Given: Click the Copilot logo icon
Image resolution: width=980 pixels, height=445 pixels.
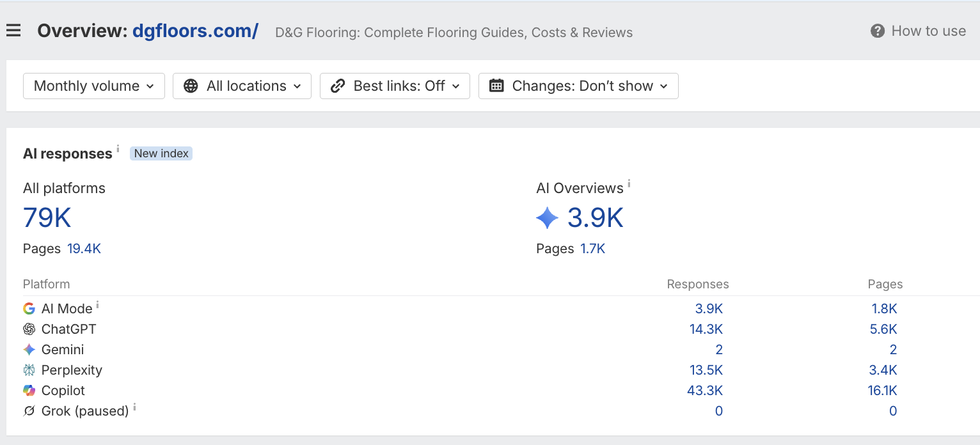Looking at the screenshot, I should click(29, 391).
